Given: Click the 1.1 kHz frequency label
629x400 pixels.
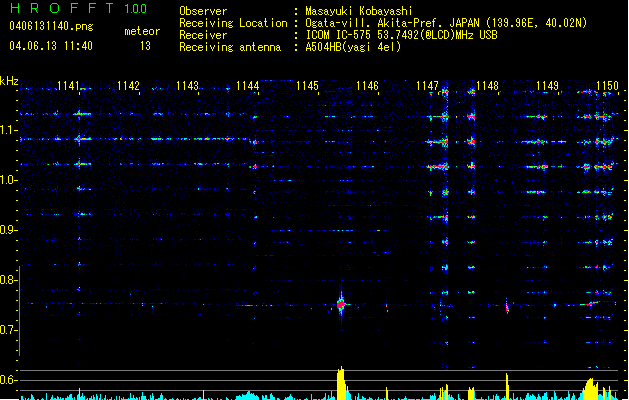Looking at the screenshot, I should pyautogui.click(x=8, y=130).
